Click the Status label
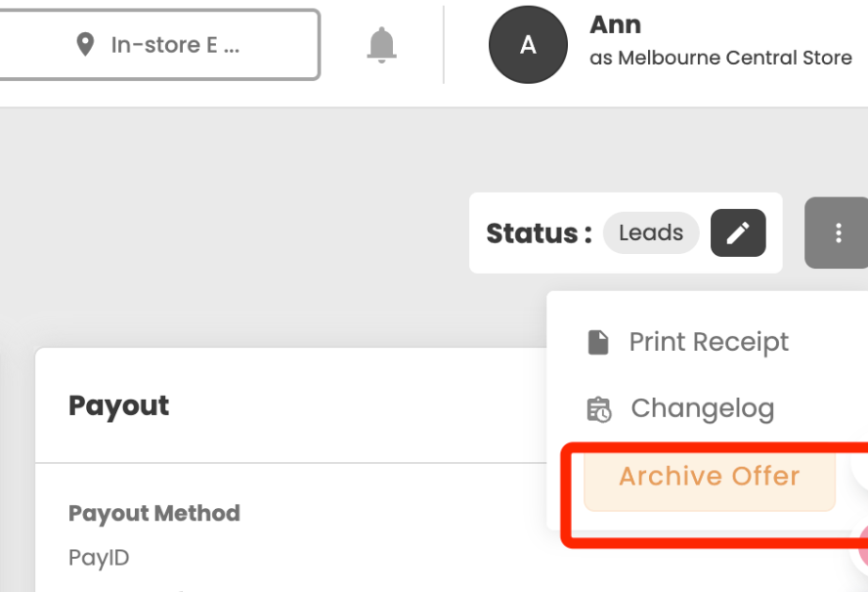 coord(540,233)
